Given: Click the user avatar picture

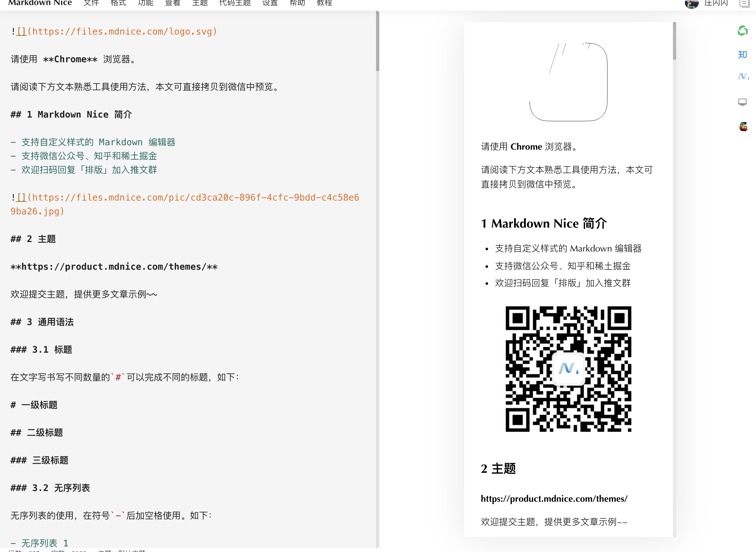Looking at the screenshot, I should click(692, 3).
